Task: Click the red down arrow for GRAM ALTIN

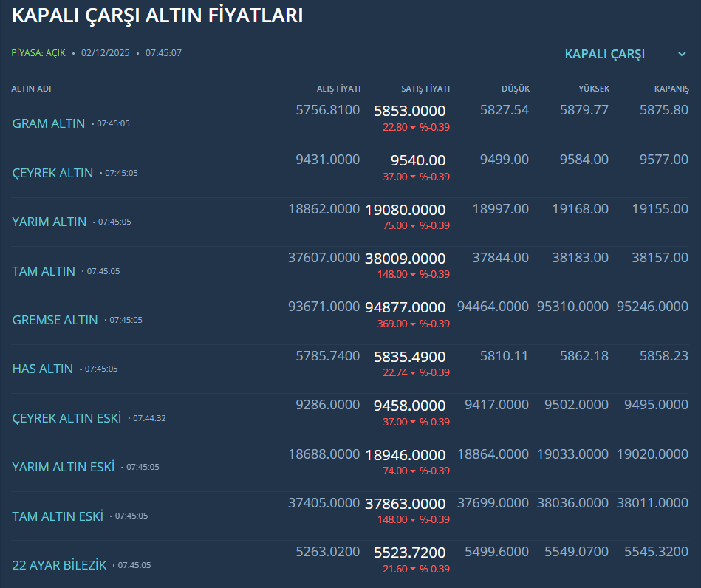Action: [x=413, y=128]
